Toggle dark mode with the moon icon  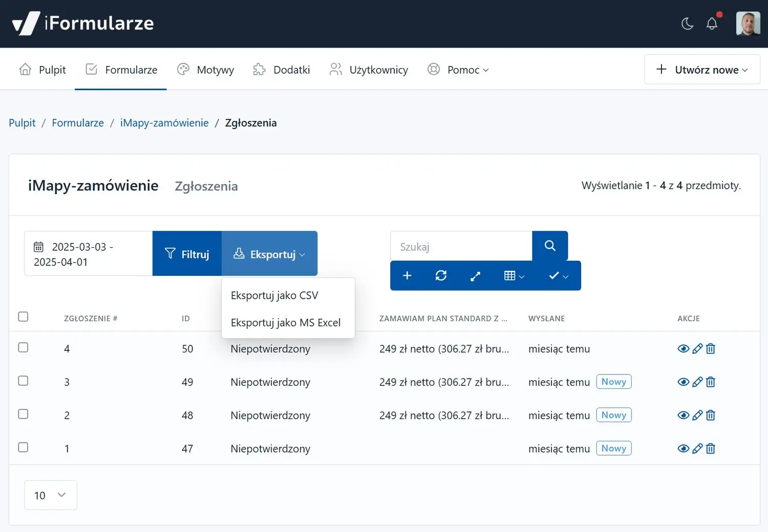click(687, 24)
